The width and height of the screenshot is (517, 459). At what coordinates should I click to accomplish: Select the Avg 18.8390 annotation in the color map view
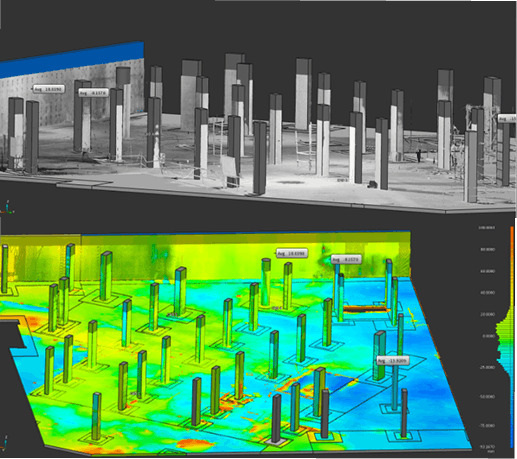pos(291,254)
